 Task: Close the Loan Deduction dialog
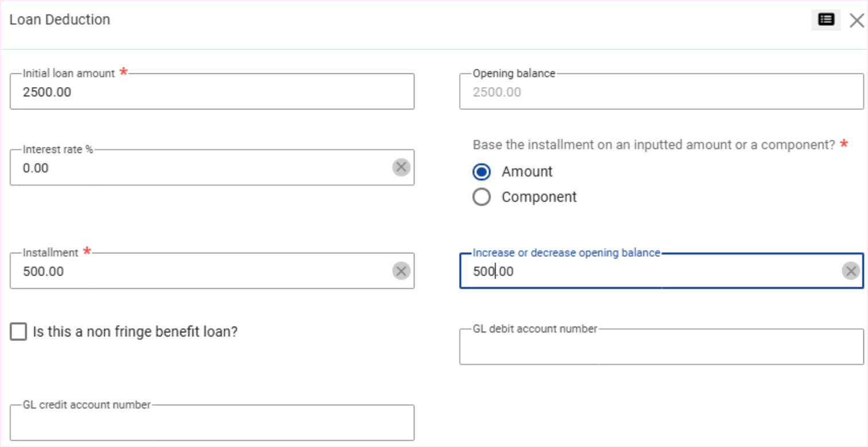pyautogui.click(x=857, y=21)
